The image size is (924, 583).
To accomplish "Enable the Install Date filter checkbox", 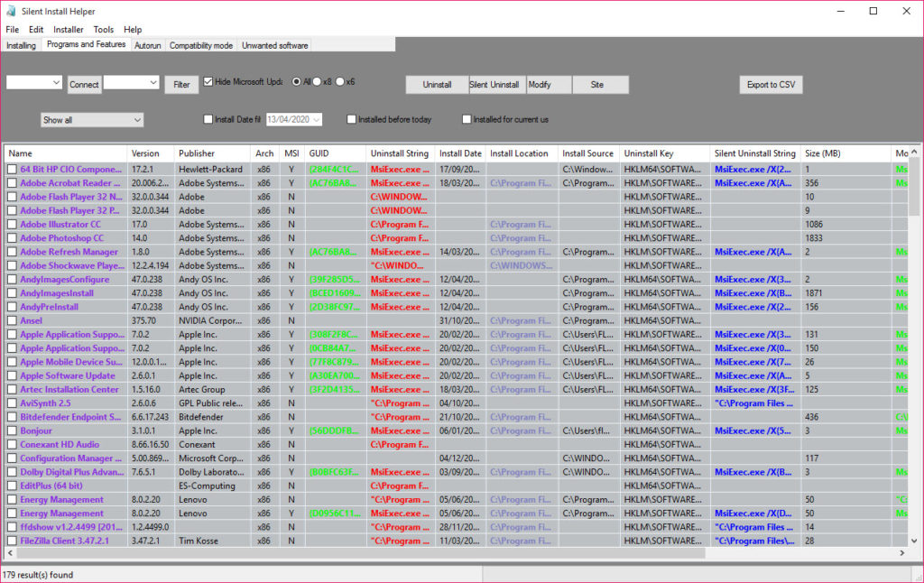I will pyautogui.click(x=208, y=119).
